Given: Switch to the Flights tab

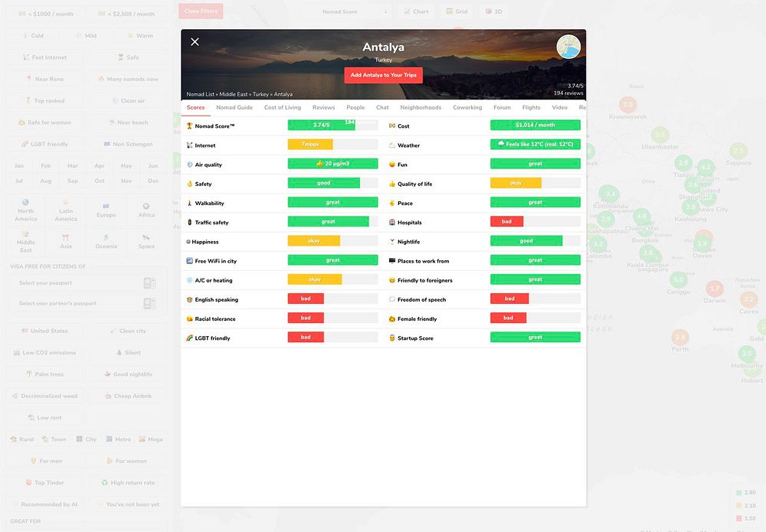Looking at the screenshot, I should [532, 107].
